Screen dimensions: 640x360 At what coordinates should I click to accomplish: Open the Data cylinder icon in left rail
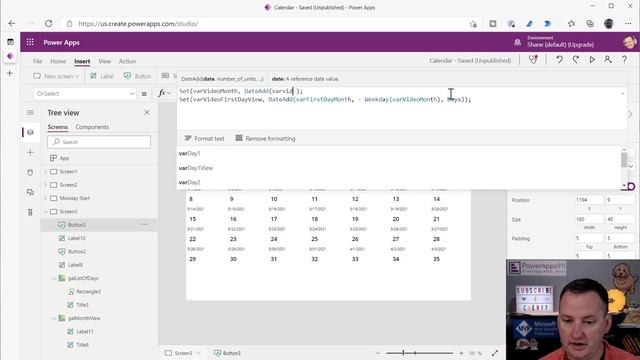click(30, 172)
